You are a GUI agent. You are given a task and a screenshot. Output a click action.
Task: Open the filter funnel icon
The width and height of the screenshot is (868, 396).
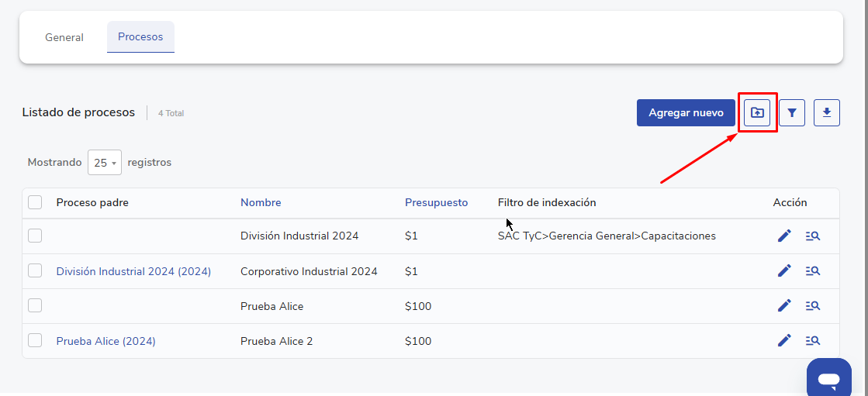coord(792,112)
